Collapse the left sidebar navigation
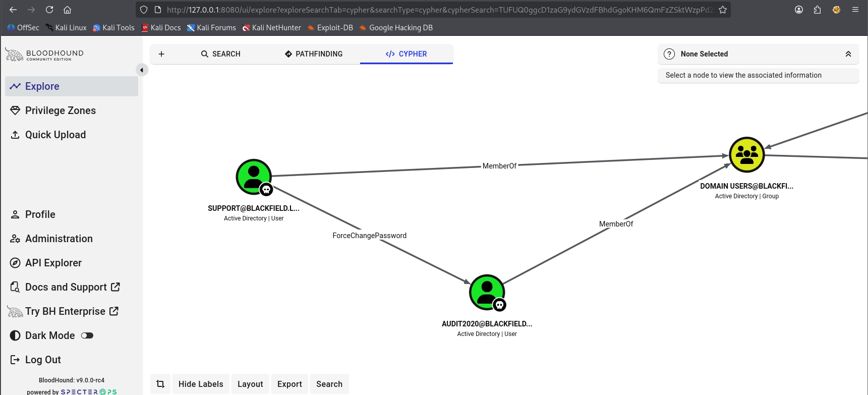 142,70
